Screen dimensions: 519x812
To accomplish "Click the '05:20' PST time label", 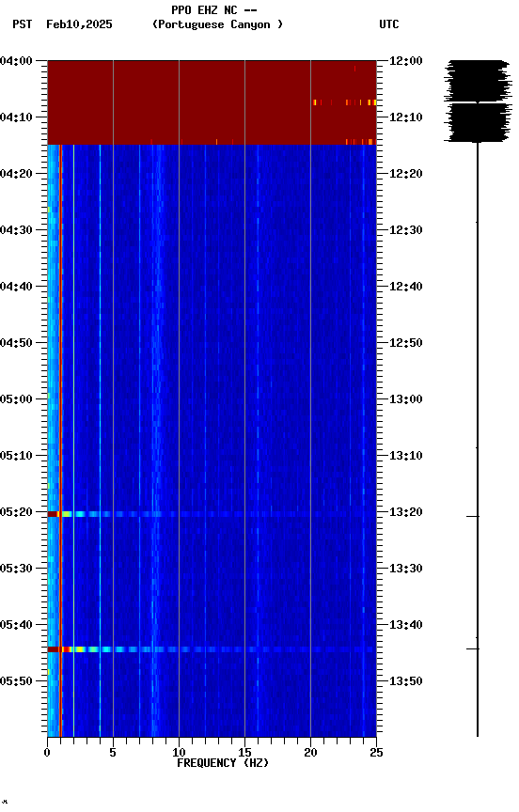I will [x=16, y=512].
